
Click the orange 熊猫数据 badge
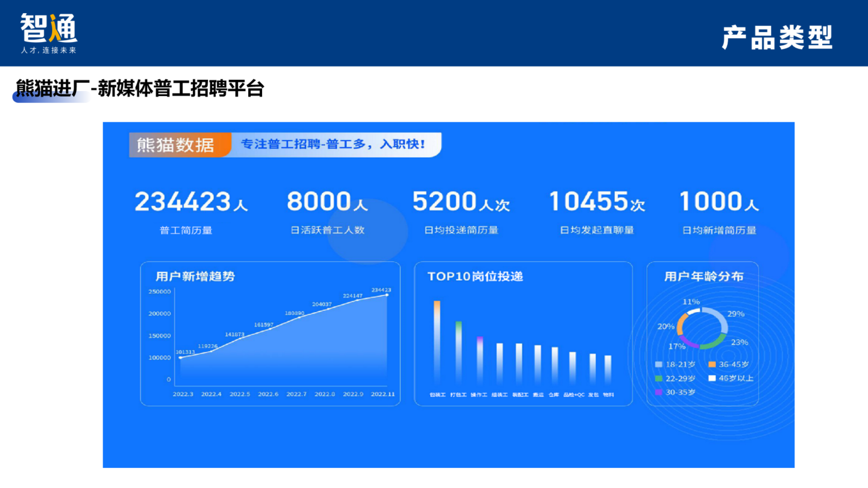180,145
